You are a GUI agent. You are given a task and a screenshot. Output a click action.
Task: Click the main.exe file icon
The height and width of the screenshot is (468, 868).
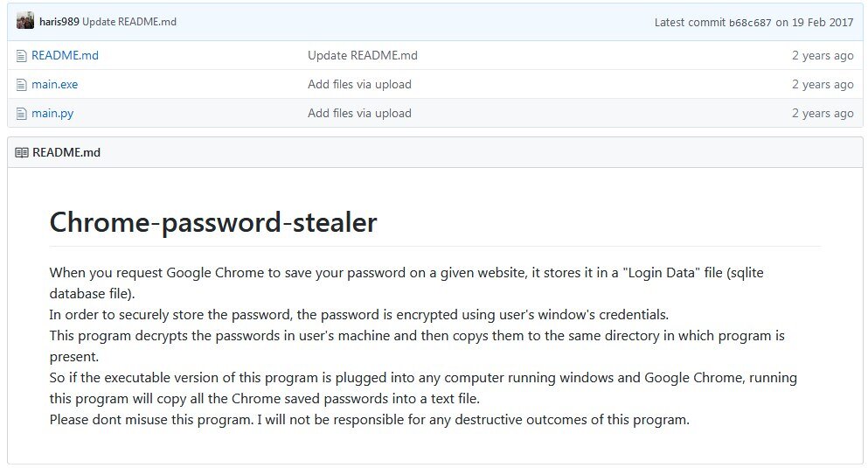[22, 85]
